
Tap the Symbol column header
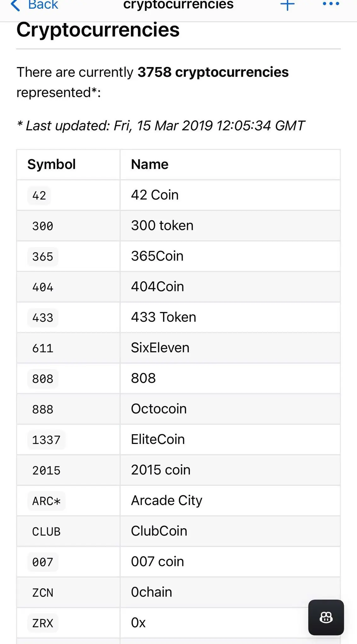[x=52, y=164]
